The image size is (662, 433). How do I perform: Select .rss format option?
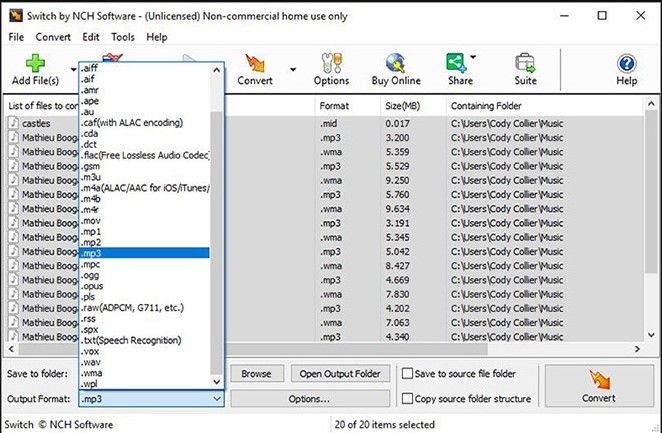point(144,319)
